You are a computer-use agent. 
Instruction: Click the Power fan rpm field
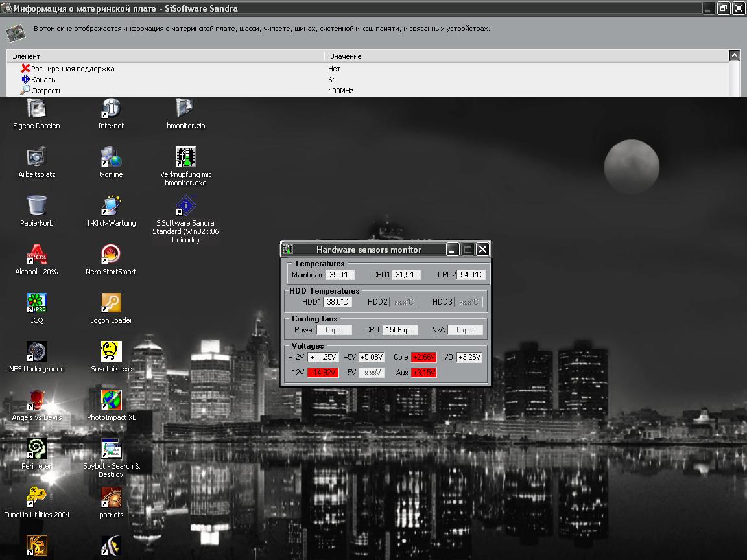pos(335,330)
